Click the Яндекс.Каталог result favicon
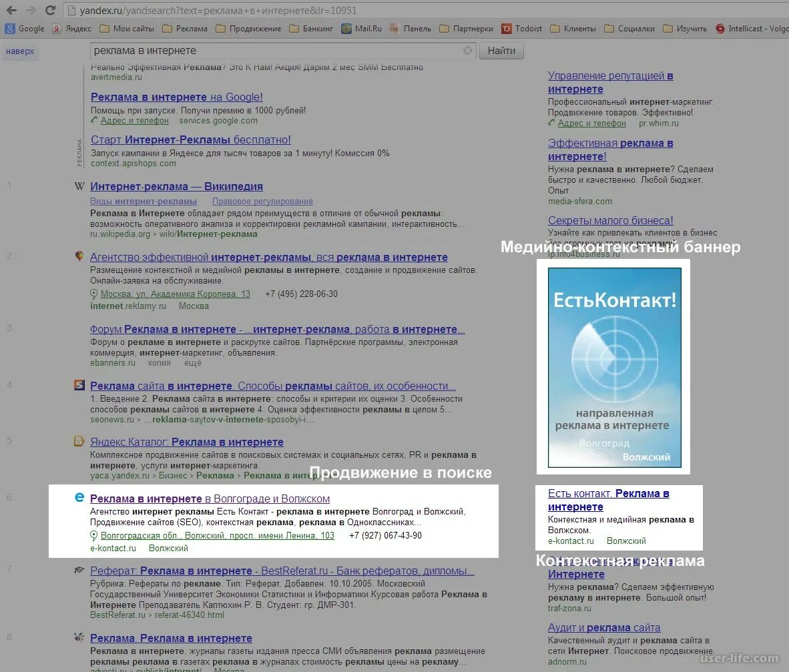 [79, 441]
